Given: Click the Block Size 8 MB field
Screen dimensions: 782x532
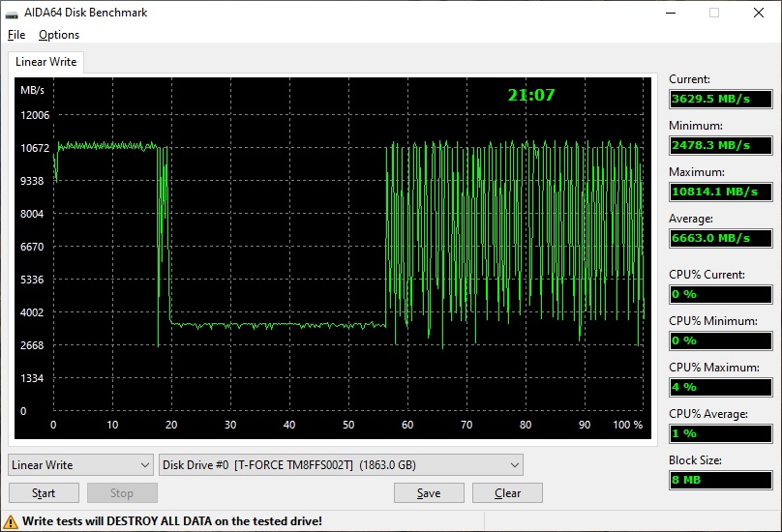Looking at the screenshot, I should pyautogui.click(x=721, y=480).
